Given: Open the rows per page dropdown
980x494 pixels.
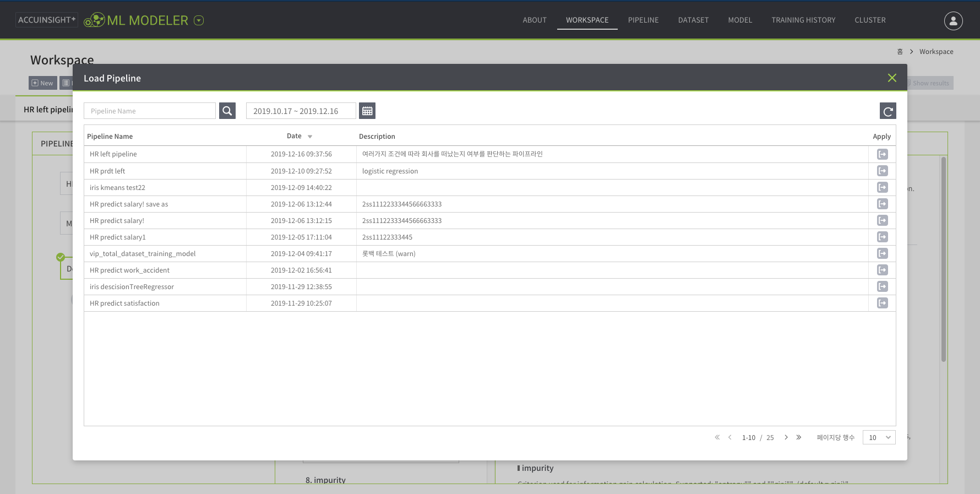Looking at the screenshot, I should point(879,437).
